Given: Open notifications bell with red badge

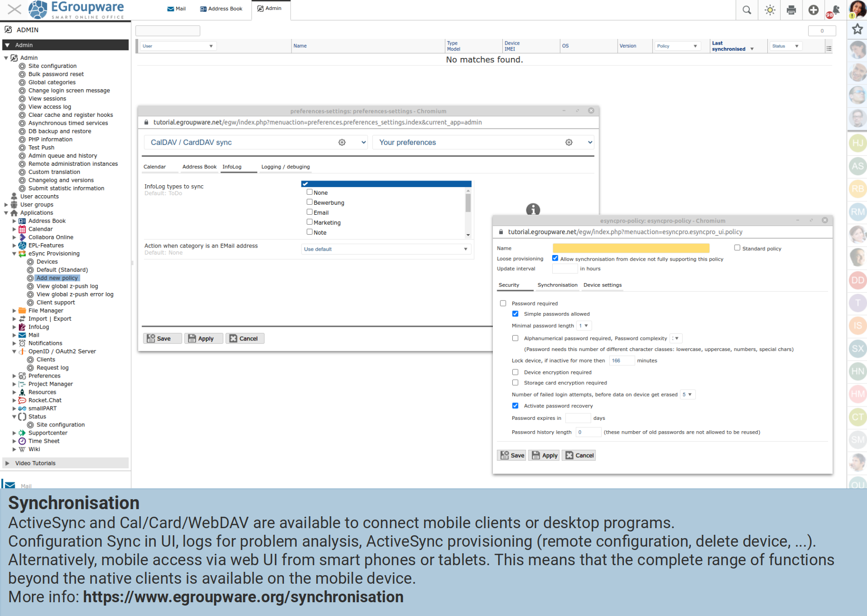Looking at the screenshot, I should (x=835, y=10).
